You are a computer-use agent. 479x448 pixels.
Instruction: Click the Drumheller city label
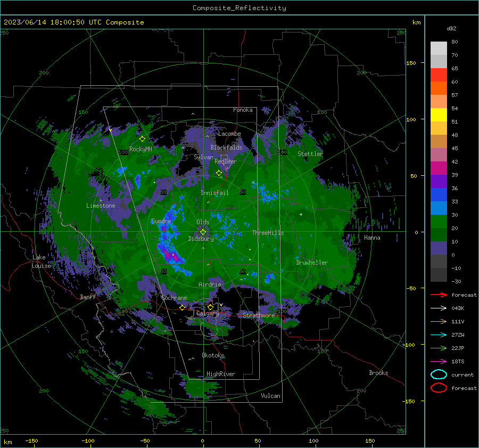point(312,263)
